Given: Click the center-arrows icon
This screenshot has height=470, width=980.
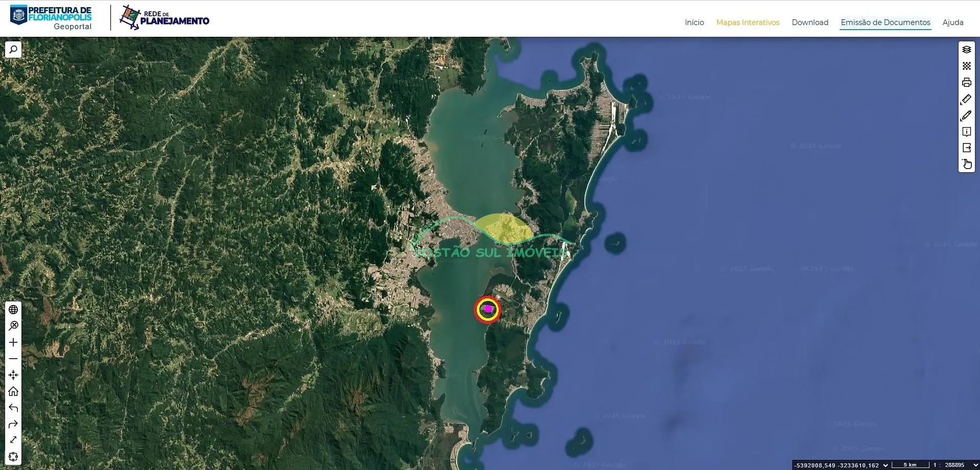Looking at the screenshot, I should click(13, 375).
